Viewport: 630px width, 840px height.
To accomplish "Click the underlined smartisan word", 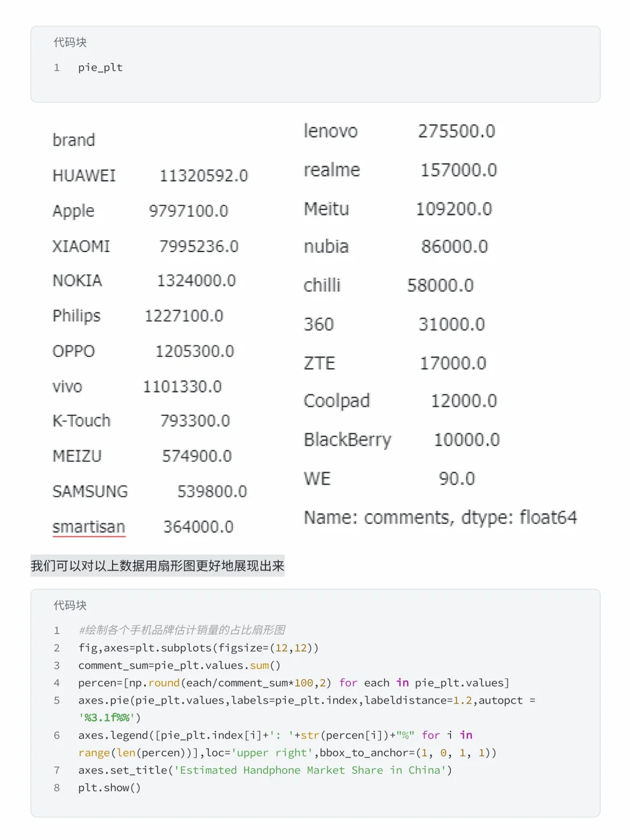I will [x=89, y=527].
